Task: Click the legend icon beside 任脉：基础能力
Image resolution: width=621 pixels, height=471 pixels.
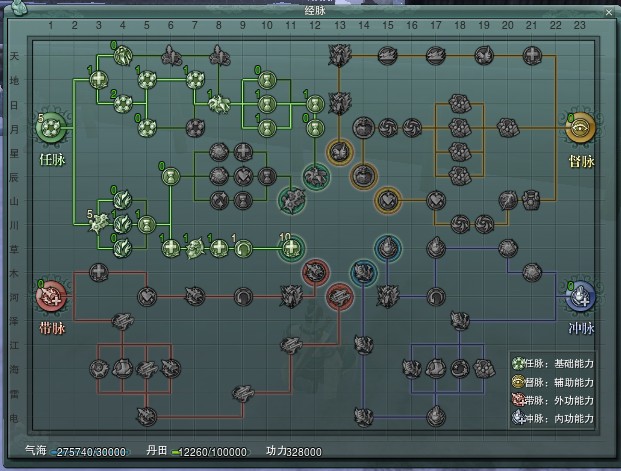Action: click(x=516, y=363)
